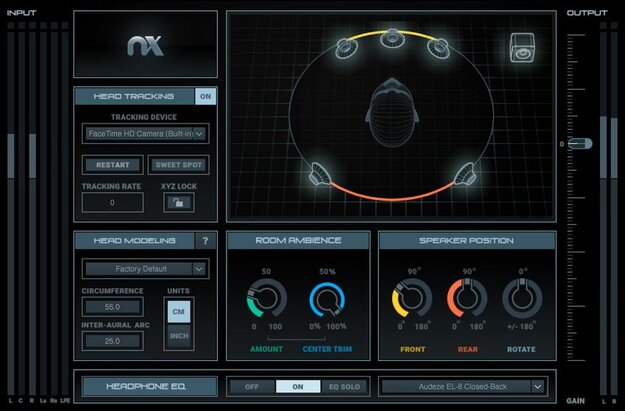The height and width of the screenshot is (411, 625).
Task: Turn Head Tracking ON toggle off
Action: [x=206, y=96]
